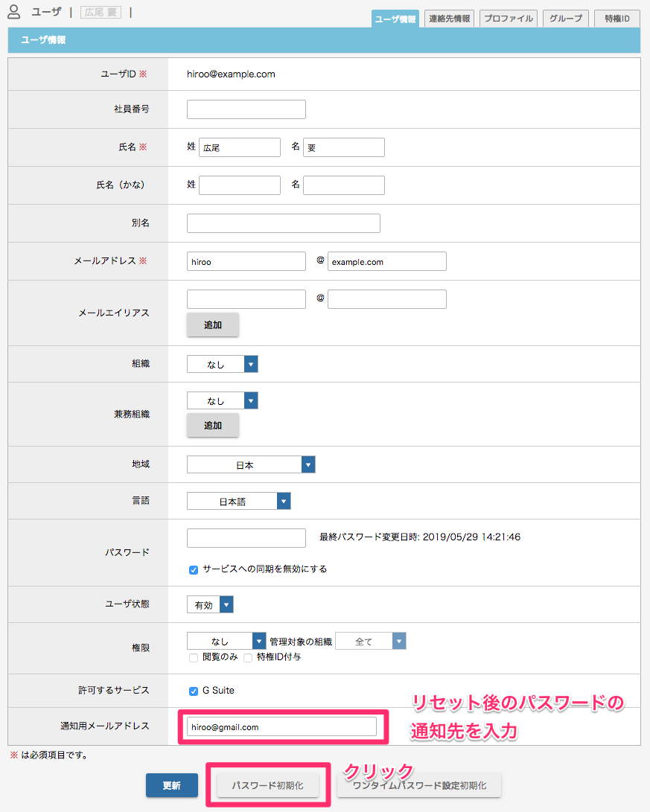Focus the パスワード input field
This screenshot has height=812, width=650.
[x=246, y=538]
